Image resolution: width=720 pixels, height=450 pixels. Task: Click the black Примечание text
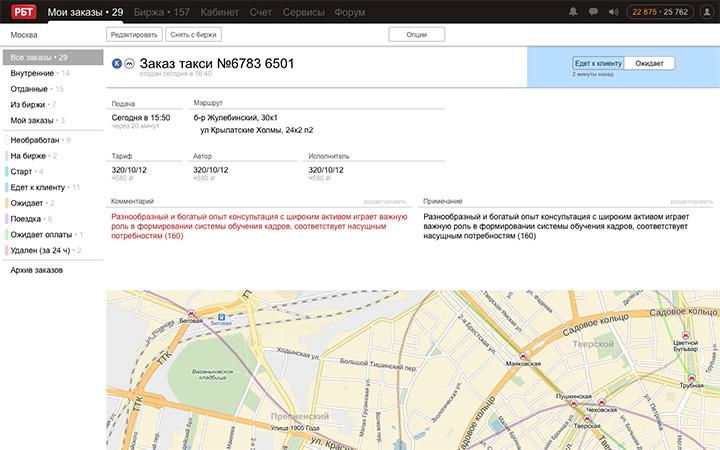tap(556, 226)
